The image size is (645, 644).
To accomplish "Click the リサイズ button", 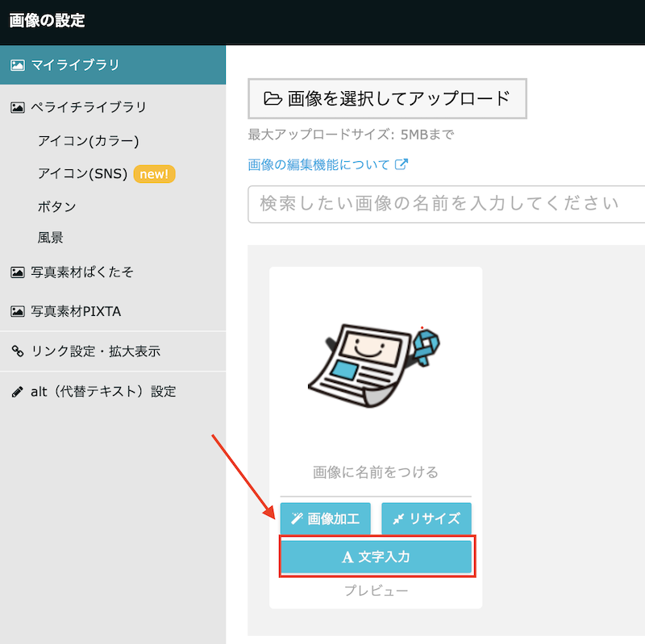I will click(x=426, y=518).
